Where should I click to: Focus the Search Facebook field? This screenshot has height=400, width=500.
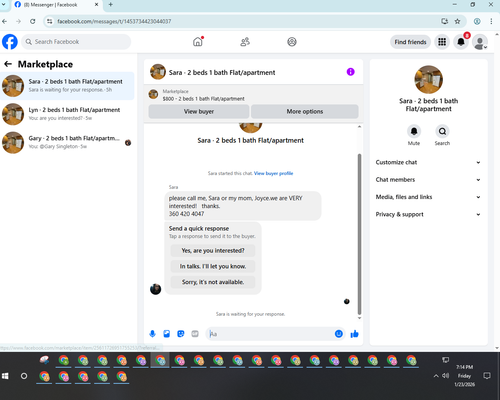pyautogui.click(x=76, y=42)
